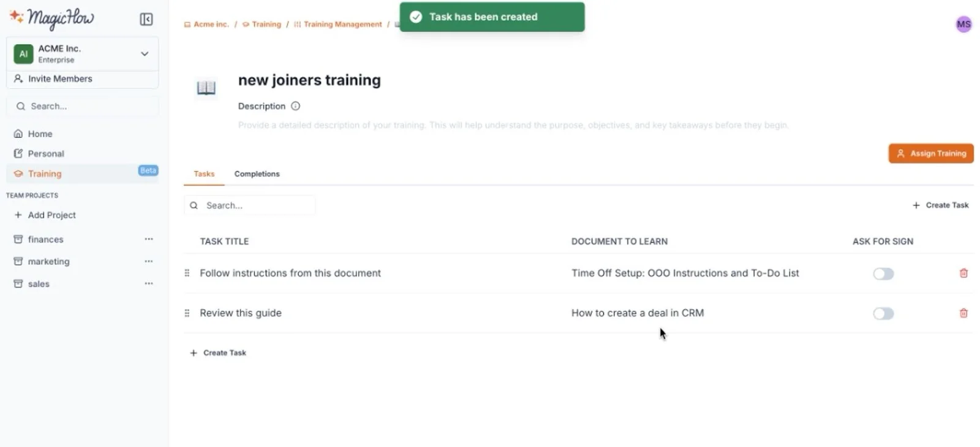Open the MS profile avatar menu

963,24
